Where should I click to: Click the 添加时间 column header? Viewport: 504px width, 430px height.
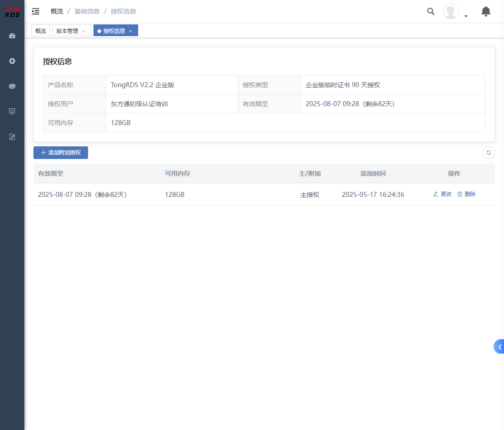click(373, 173)
